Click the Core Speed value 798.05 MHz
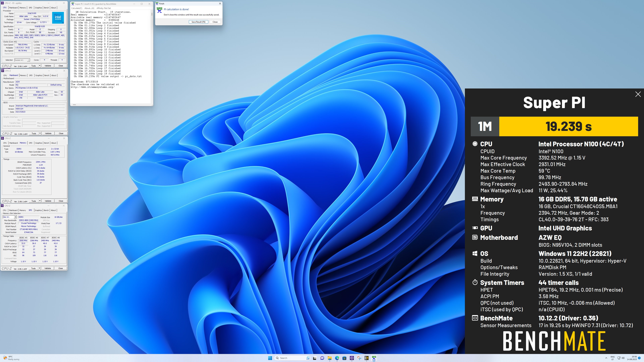Image resolution: width=644 pixels, height=362 pixels. tap(23, 45)
